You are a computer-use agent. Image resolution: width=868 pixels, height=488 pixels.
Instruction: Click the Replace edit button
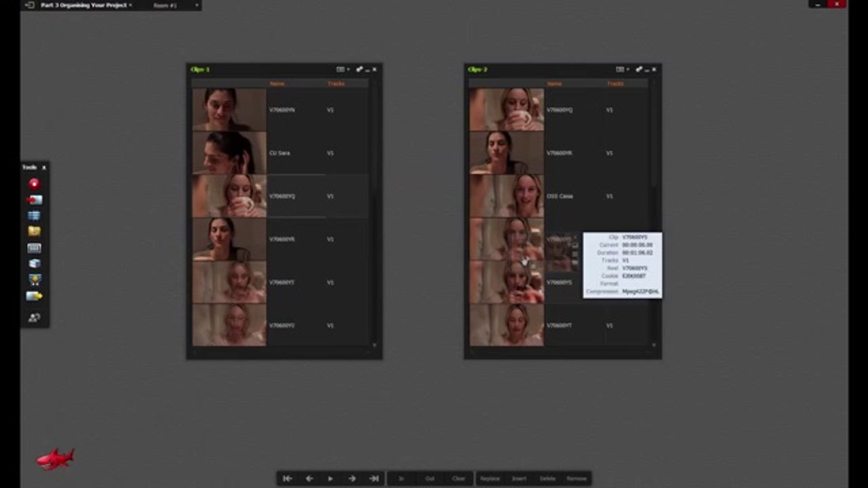[490, 479]
